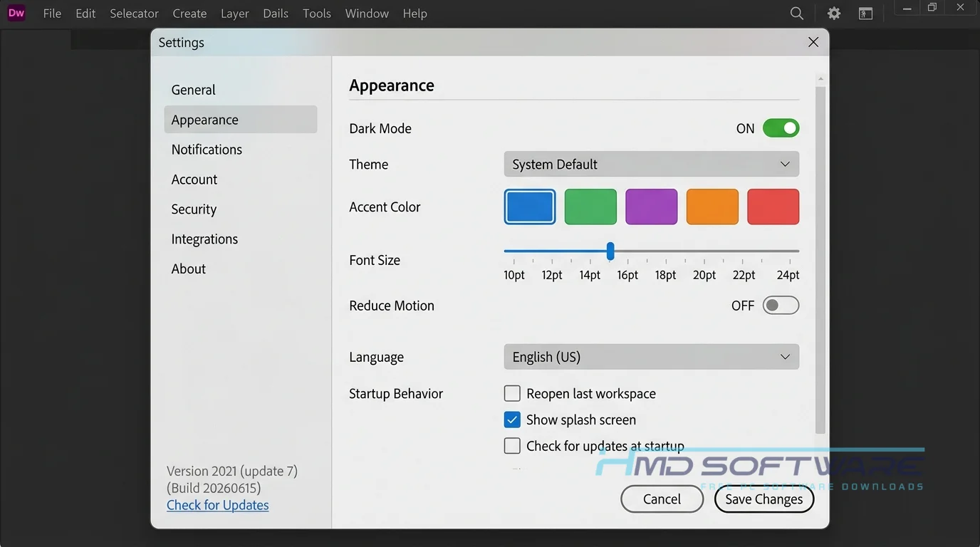Open the Security settings section

pyautogui.click(x=240, y=209)
